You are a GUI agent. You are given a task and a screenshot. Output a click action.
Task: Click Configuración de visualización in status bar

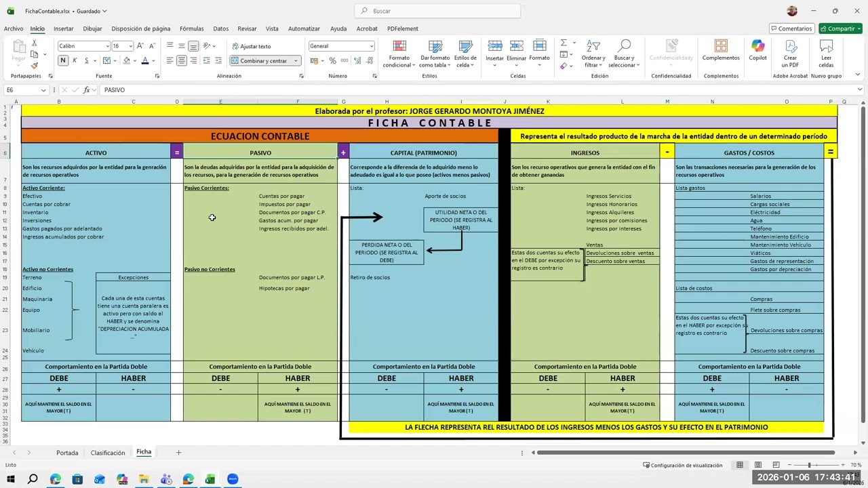682,465
